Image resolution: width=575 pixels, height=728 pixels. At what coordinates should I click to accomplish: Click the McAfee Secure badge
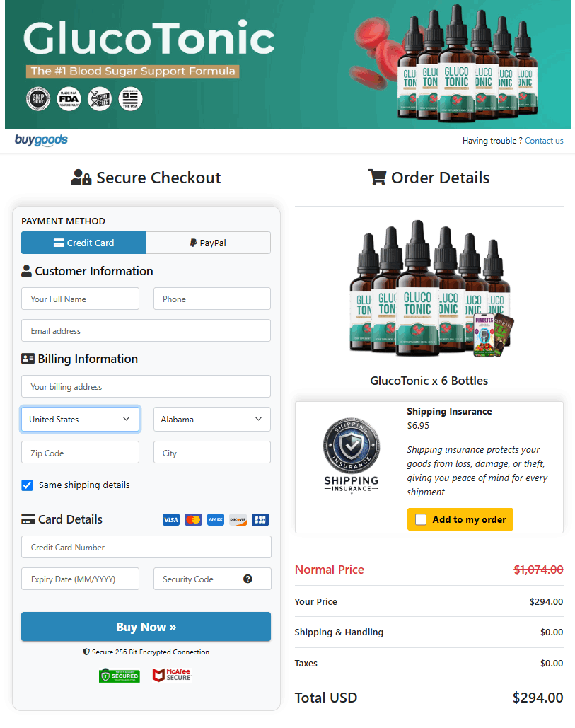click(172, 675)
